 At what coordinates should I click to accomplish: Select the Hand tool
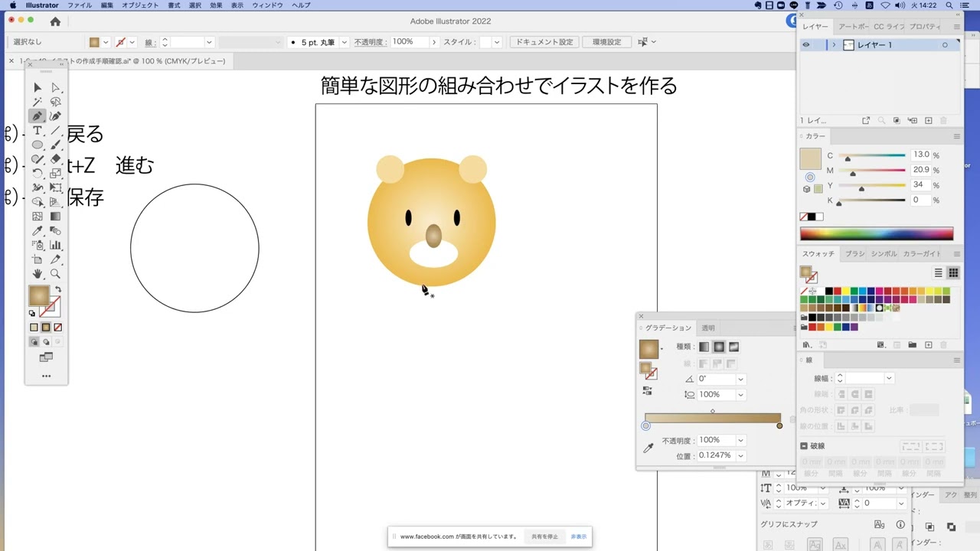(x=37, y=274)
